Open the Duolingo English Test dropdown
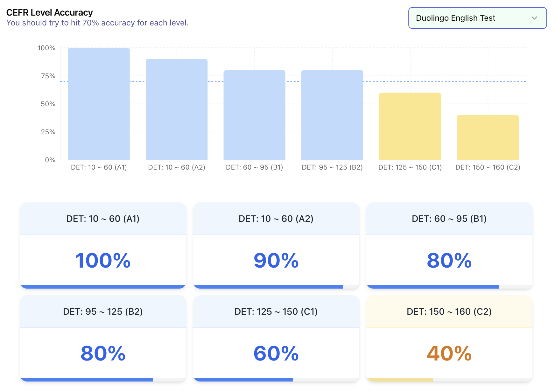 pyautogui.click(x=476, y=18)
